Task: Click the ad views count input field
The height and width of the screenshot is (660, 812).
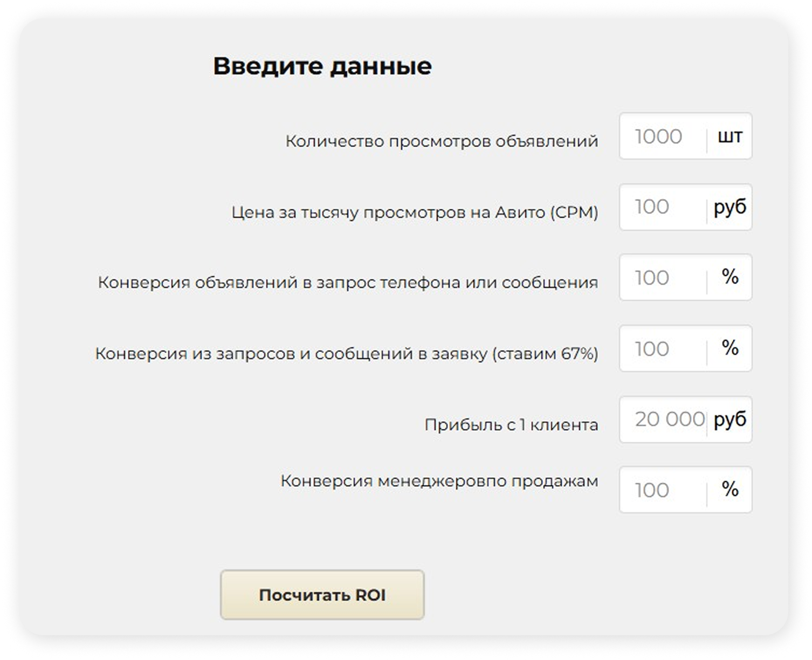Action: tap(662, 136)
